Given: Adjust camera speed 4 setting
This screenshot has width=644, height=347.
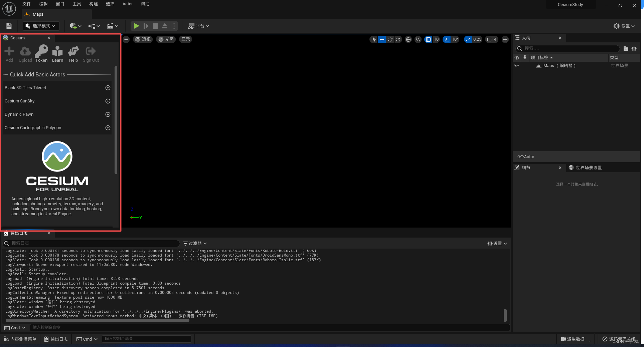Looking at the screenshot, I should [492, 39].
